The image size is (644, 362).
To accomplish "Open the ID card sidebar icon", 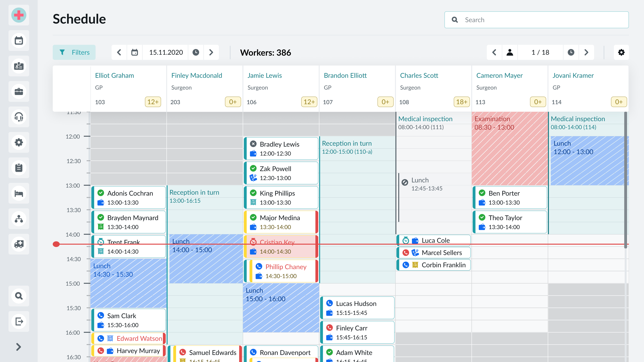I will (x=19, y=66).
